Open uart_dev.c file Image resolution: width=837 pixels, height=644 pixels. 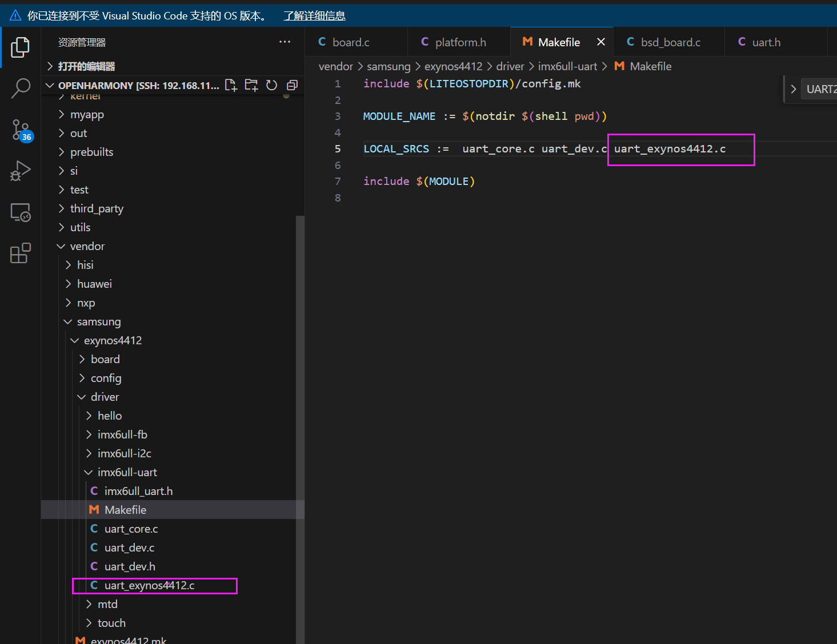[173, 548]
